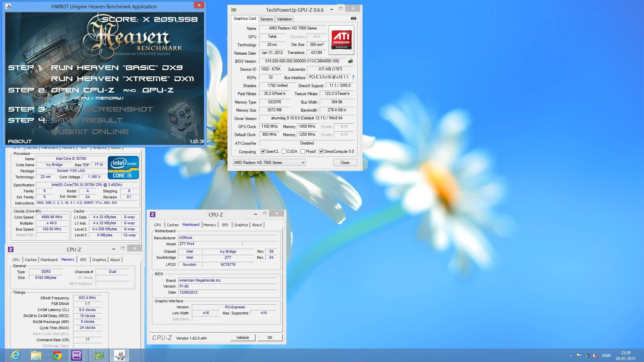The height and width of the screenshot is (362, 644).
Task: Open the AMD Radeon HD 7900 Series dropdown
Action: pos(269,163)
